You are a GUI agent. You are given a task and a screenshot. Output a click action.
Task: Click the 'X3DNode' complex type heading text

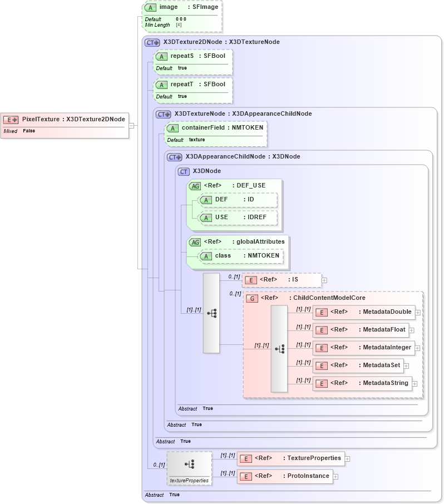click(x=207, y=171)
